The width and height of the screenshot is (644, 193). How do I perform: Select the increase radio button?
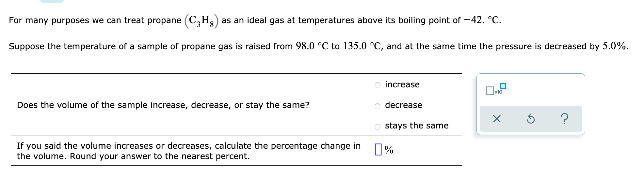tap(377, 85)
